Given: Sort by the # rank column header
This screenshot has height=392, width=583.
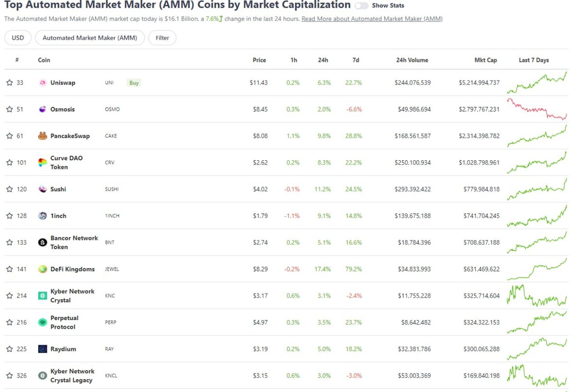Looking at the screenshot, I should point(17,60).
